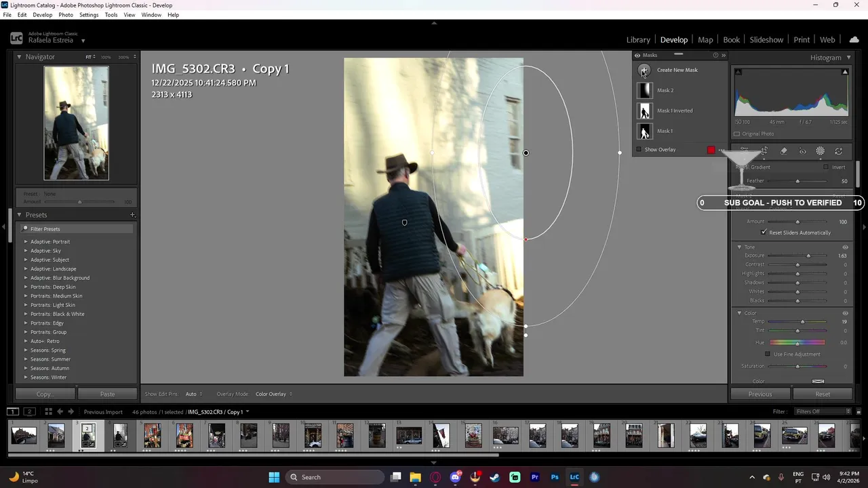The height and width of the screenshot is (488, 868).
Task: Collapse the Masks panel with double arrows
Action: click(724, 56)
